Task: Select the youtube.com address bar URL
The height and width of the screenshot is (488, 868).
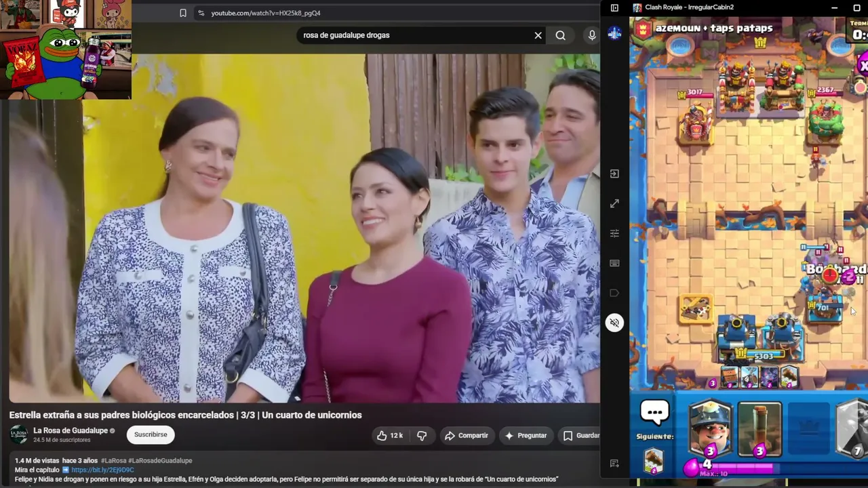Action: coord(266,13)
